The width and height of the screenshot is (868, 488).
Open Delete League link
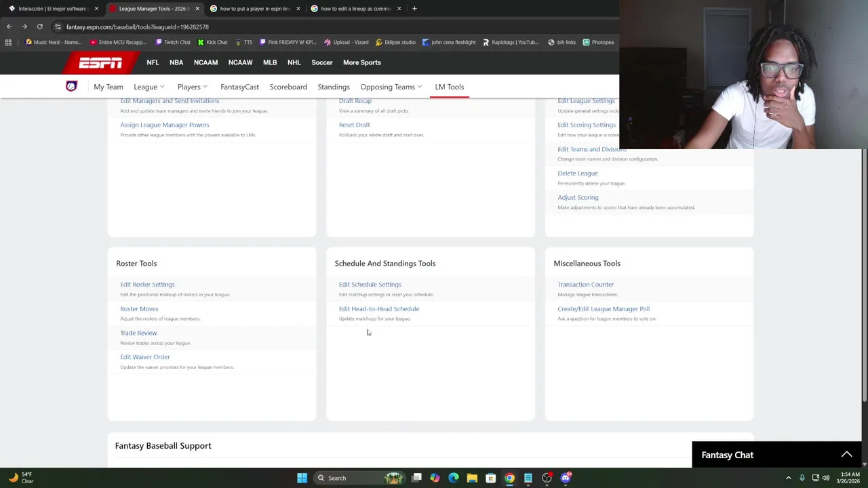[578, 173]
